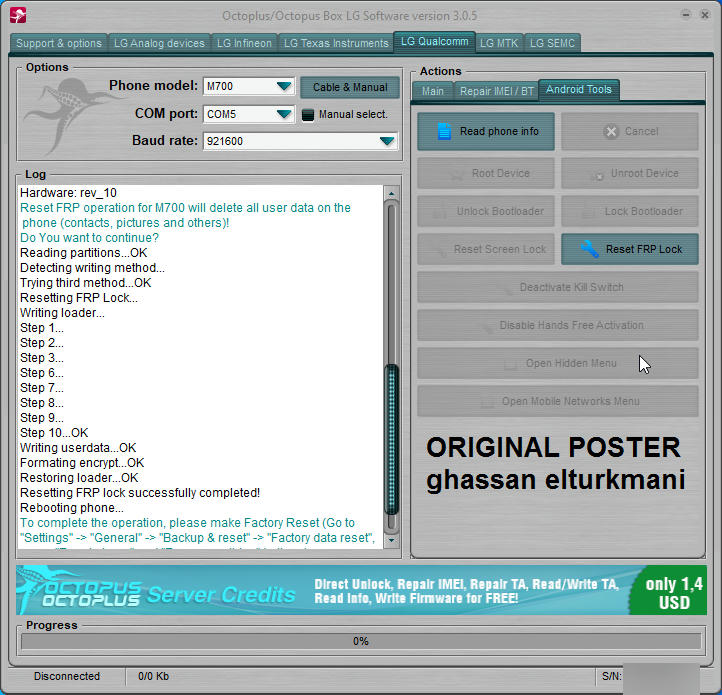Click log line 'Formating encrypt...OK'
Image resolution: width=722 pixels, height=695 pixels.
(82, 463)
